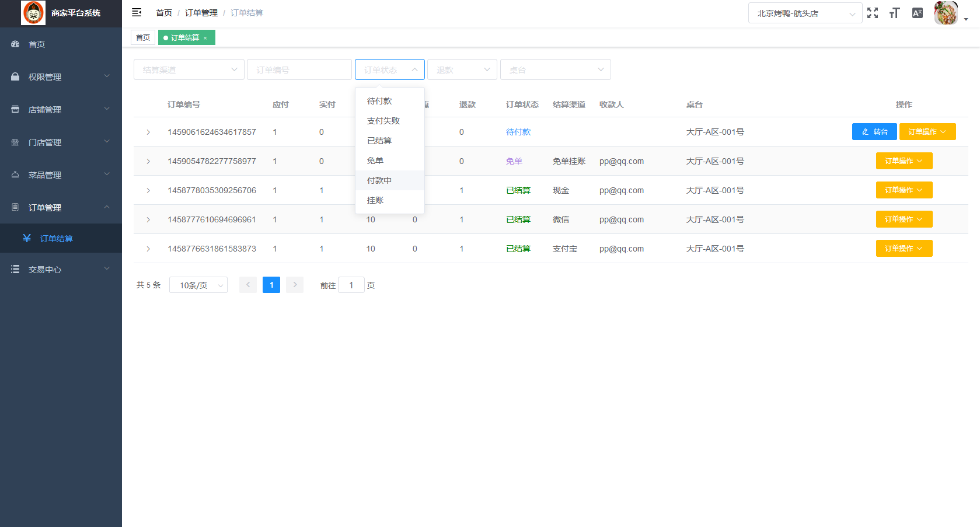Click the 免单 status text in second row
This screenshot has width=980, height=527.
pyautogui.click(x=514, y=161)
